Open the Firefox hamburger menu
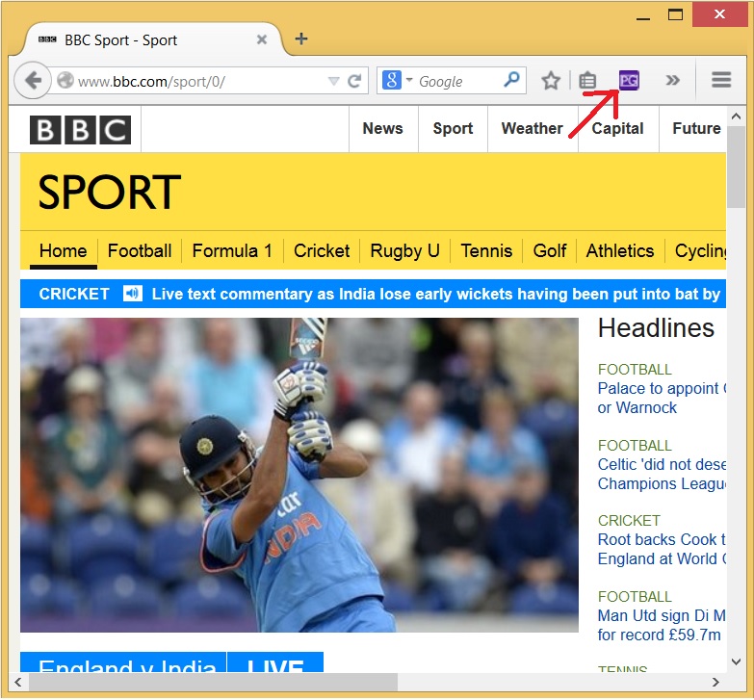Viewport: 754px width, 700px height. coord(721,80)
